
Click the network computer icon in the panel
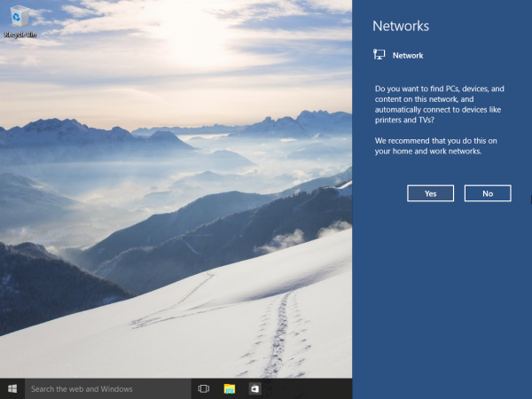pos(379,55)
